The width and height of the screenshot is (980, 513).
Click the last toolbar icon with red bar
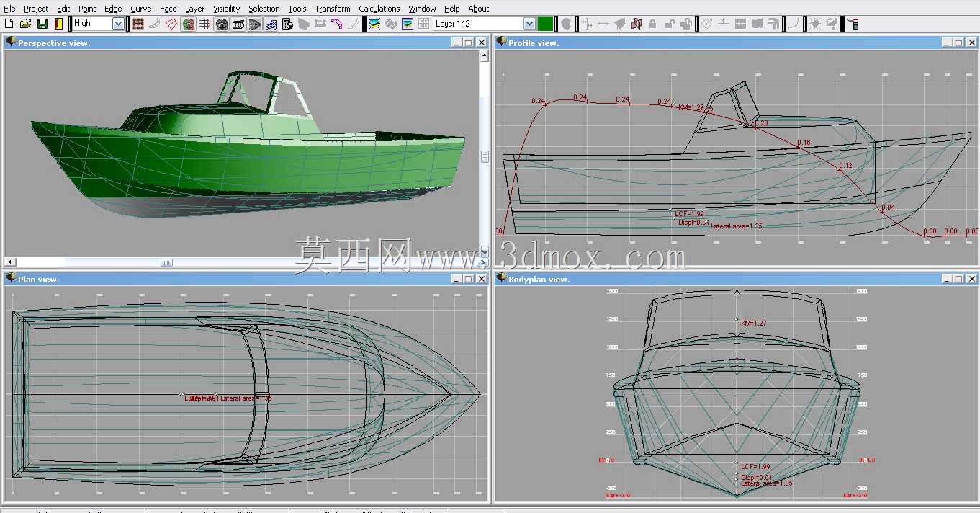click(x=853, y=24)
